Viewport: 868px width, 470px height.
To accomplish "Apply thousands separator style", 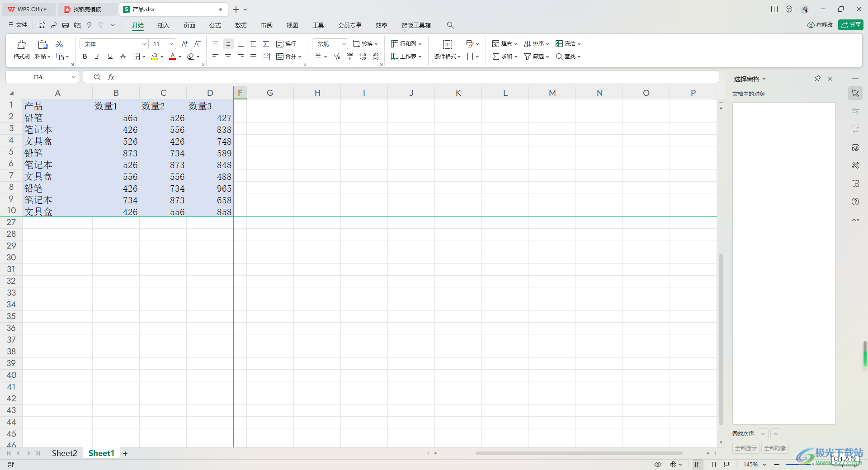I will tap(350, 56).
